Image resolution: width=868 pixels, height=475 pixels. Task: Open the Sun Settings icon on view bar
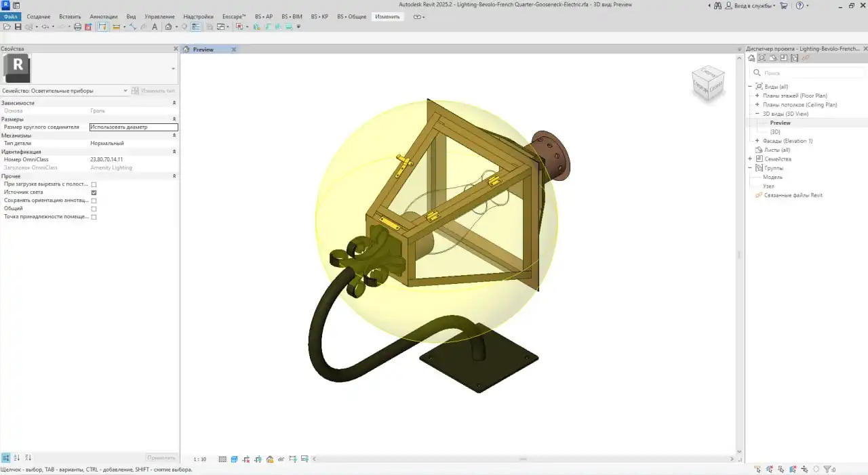pyautogui.click(x=245, y=459)
